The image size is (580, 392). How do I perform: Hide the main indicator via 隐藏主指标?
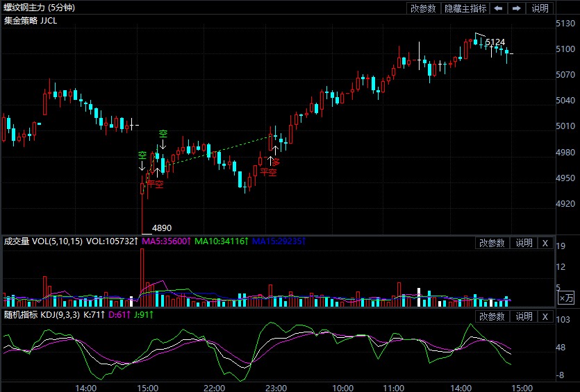(x=465, y=8)
